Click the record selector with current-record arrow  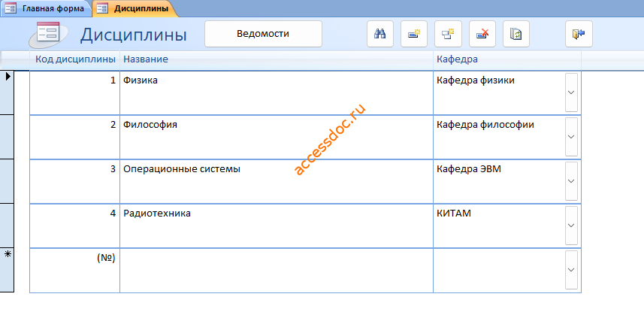[x=7, y=93]
